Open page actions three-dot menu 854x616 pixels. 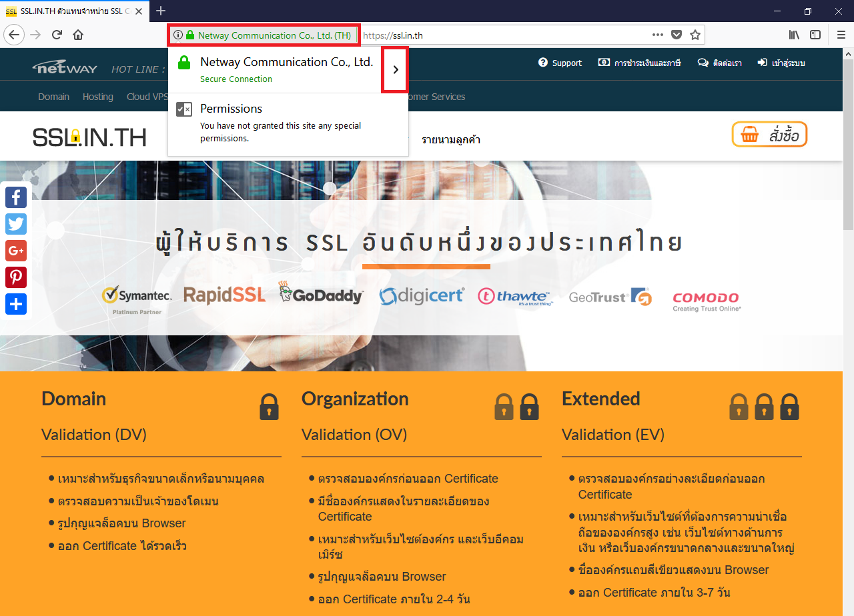tap(657, 35)
